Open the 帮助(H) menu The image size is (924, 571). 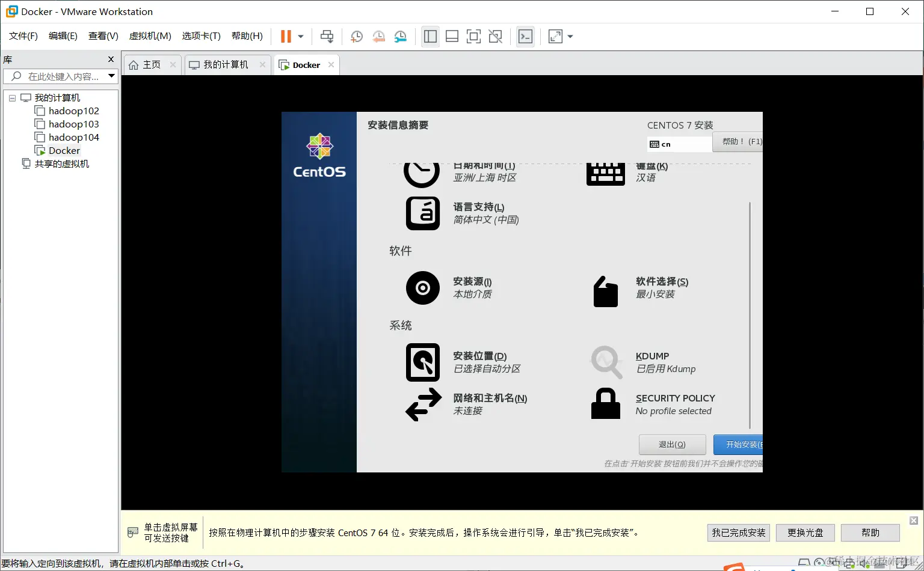(x=247, y=36)
